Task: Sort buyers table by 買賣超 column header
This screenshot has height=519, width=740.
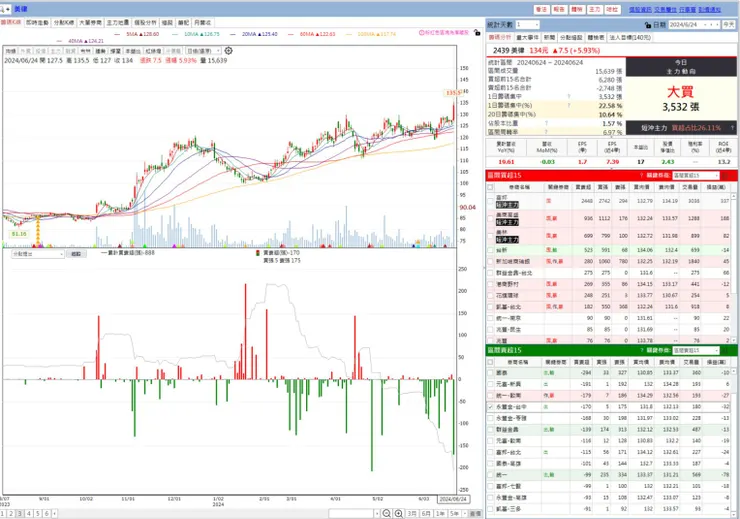Action: tap(583, 187)
